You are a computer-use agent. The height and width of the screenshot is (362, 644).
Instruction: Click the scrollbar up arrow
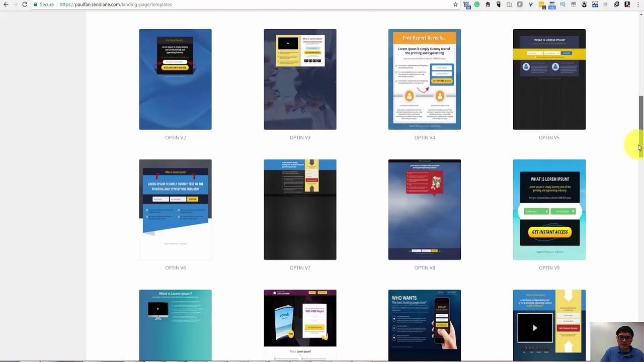pyautogui.click(x=640, y=14)
